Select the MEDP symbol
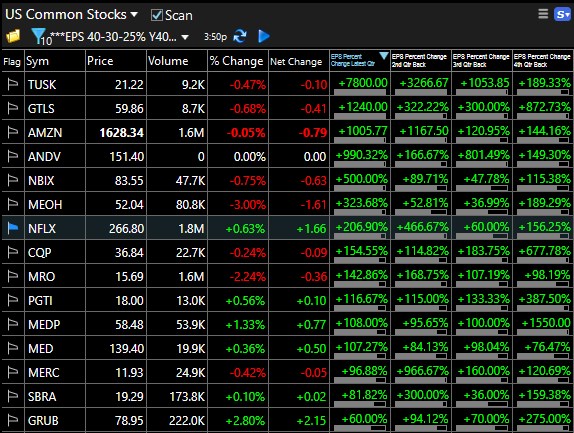Image resolution: width=574 pixels, height=433 pixels. click(44, 325)
